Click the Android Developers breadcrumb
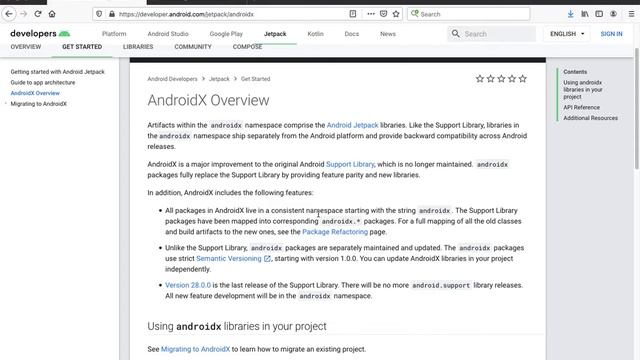 [x=172, y=79]
